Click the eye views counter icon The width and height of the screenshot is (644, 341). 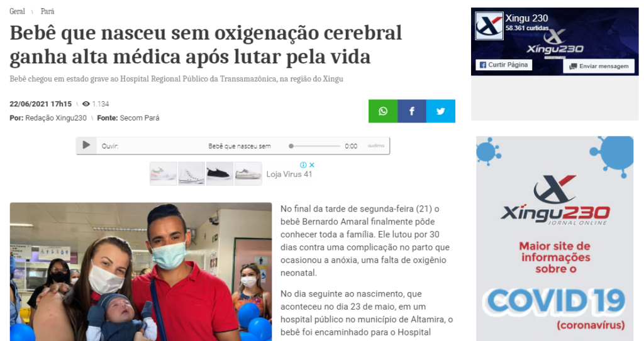point(86,104)
